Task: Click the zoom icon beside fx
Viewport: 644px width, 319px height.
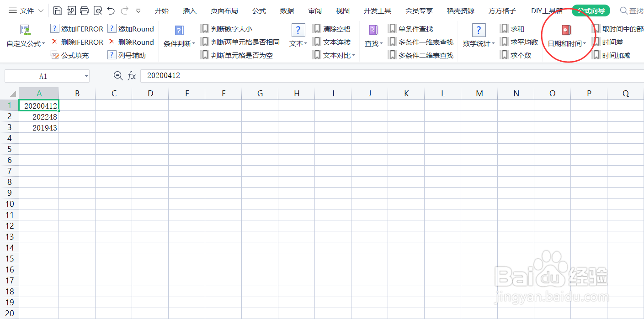Action: click(x=118, y=76)
